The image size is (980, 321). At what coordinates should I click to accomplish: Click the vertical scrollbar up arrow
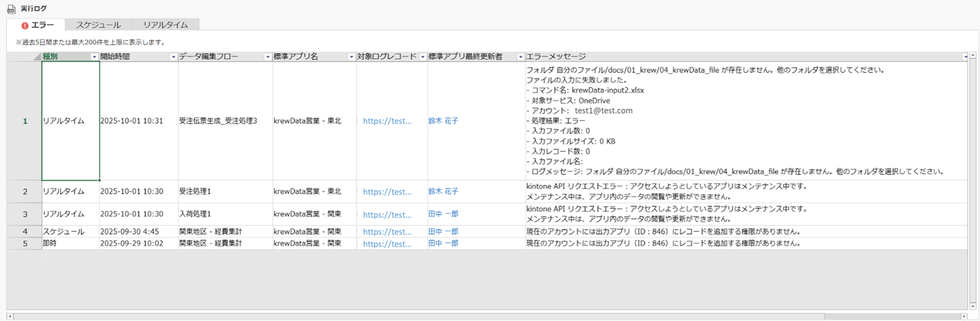click(973, 56)
